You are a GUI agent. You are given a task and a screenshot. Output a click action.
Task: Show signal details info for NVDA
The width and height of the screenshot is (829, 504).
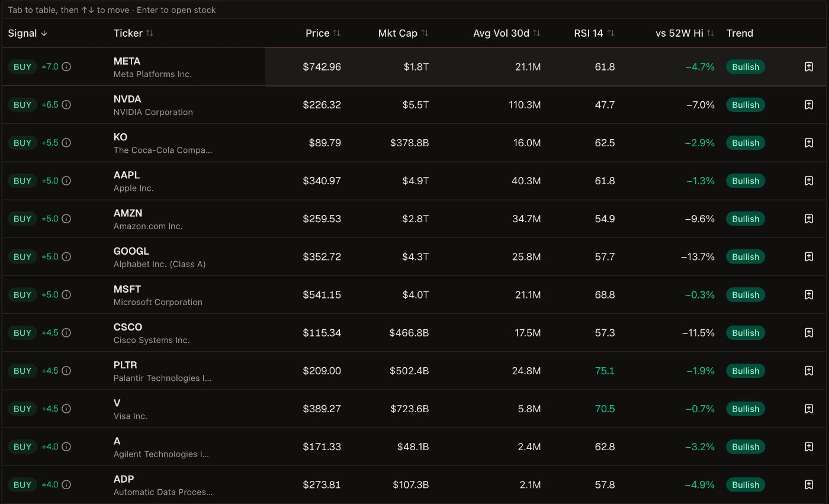pos(66,105)
